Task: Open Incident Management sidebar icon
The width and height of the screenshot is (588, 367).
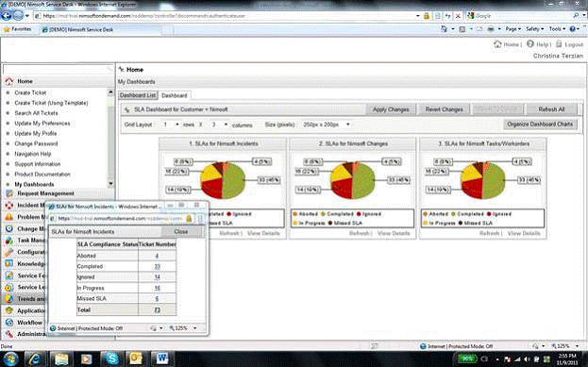Action: (9, 205)
